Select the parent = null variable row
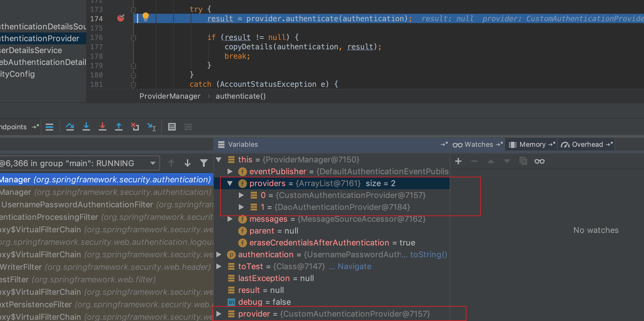 (332, 231)
